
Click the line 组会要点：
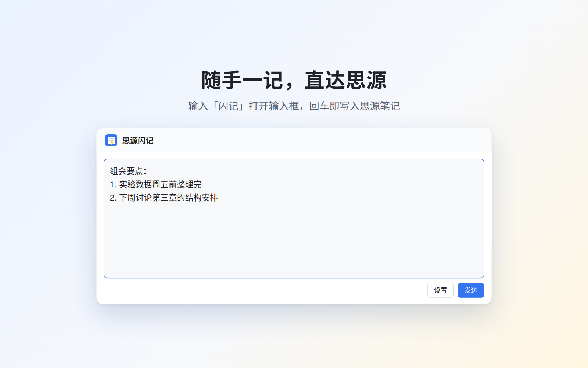pos(128,171)
